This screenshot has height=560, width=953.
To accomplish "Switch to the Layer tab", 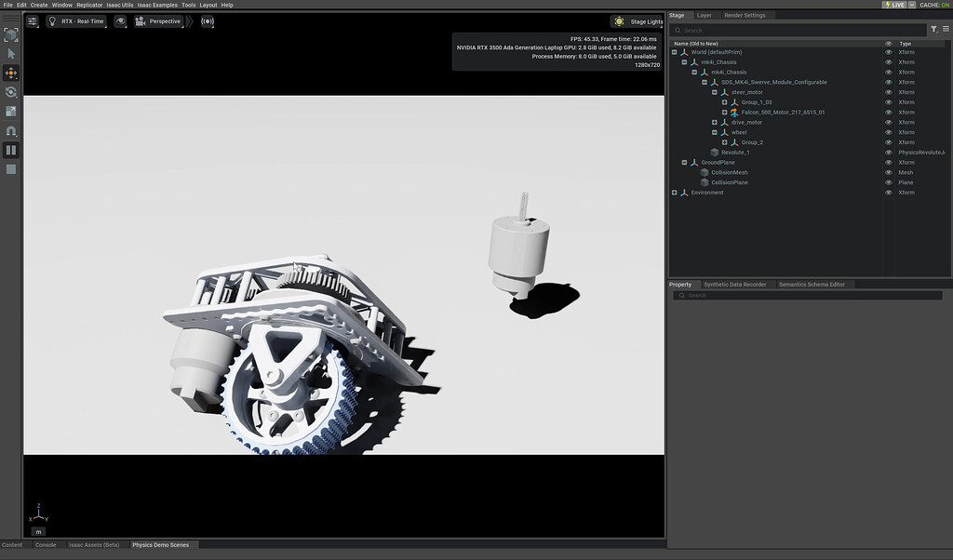I will pos(705,15).
